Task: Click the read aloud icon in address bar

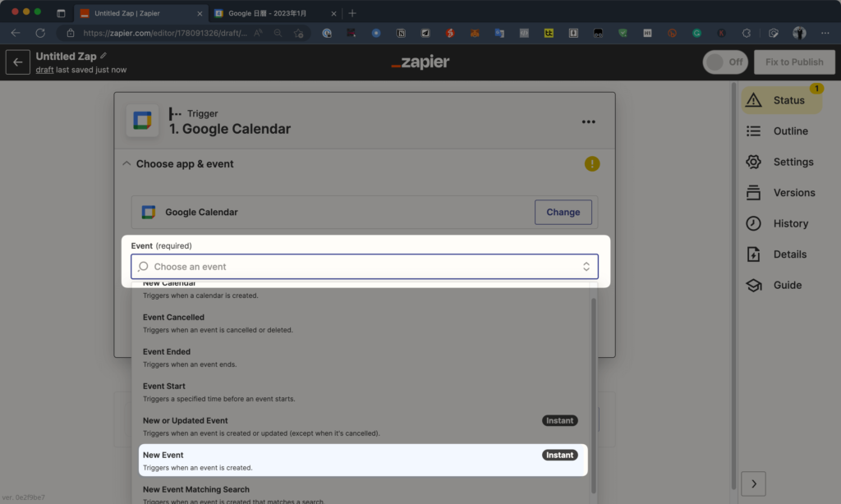Action: click(x=259, y=33)
